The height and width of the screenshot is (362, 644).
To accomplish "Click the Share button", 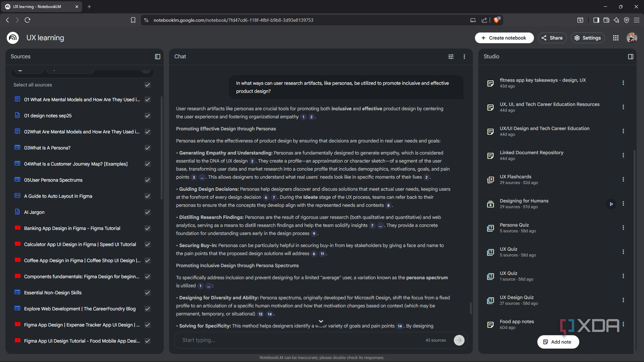I will click(x=552, y=38).
